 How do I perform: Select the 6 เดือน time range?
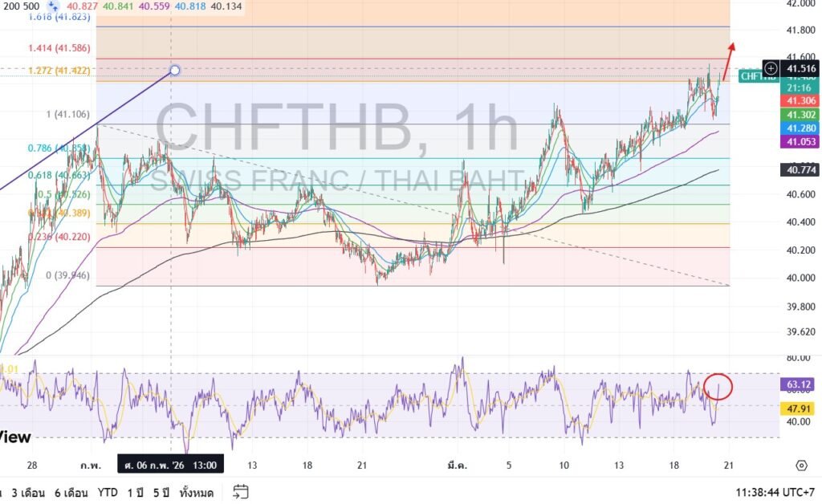point(71,493)
